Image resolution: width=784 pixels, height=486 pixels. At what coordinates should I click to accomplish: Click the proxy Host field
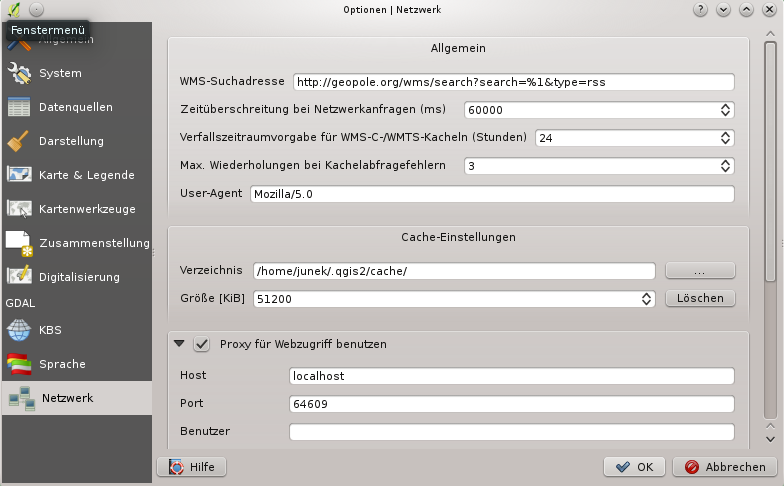tap(512, 376)
